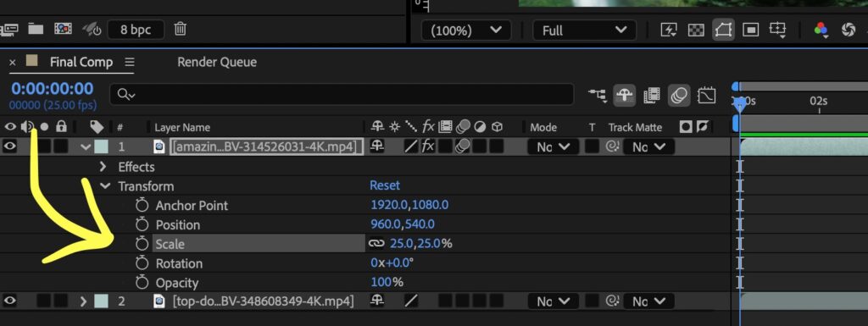868x326 pixels.
Task: Switch to the Render Queue tab
Action: [217, 62]
